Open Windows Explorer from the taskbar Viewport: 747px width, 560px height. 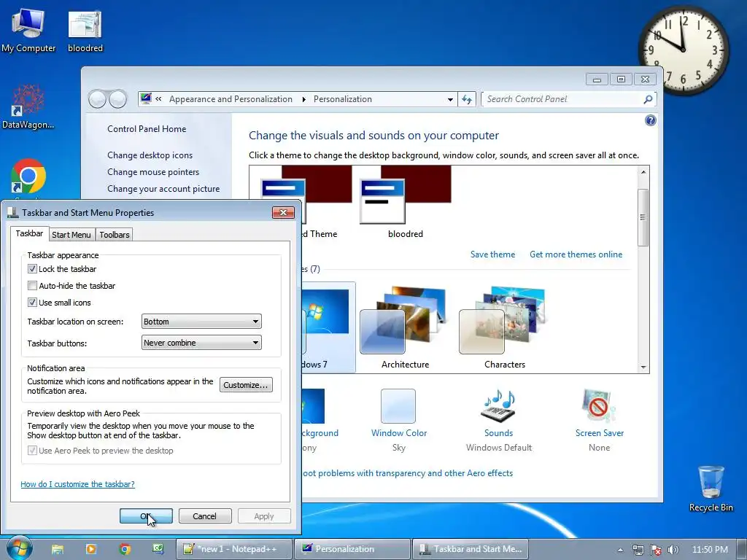58,549
